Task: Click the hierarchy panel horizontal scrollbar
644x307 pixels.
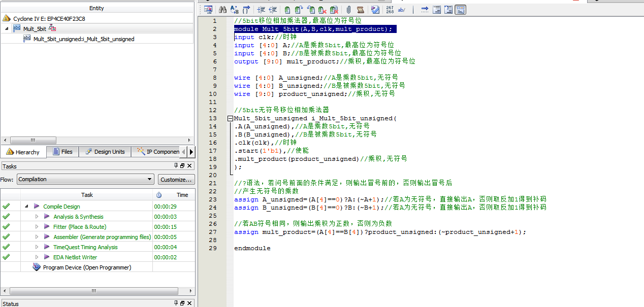Action: point(33,140)
